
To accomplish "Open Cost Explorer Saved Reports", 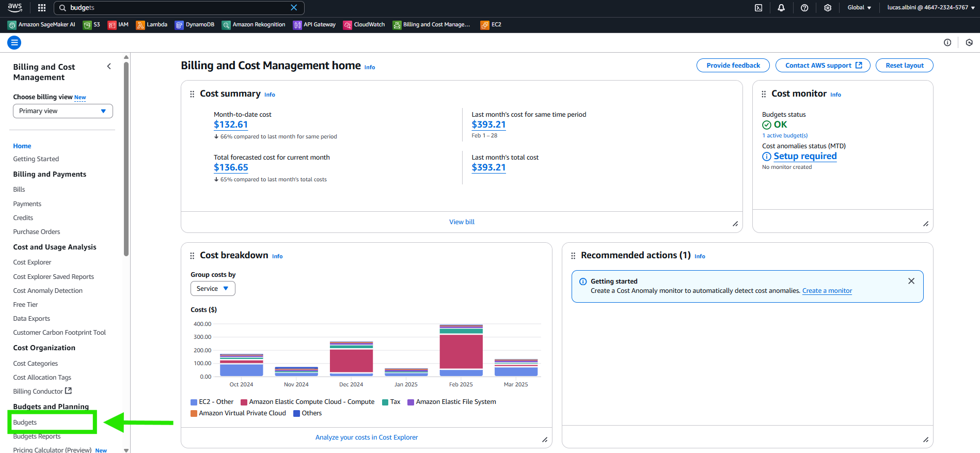I will point(54,277).
